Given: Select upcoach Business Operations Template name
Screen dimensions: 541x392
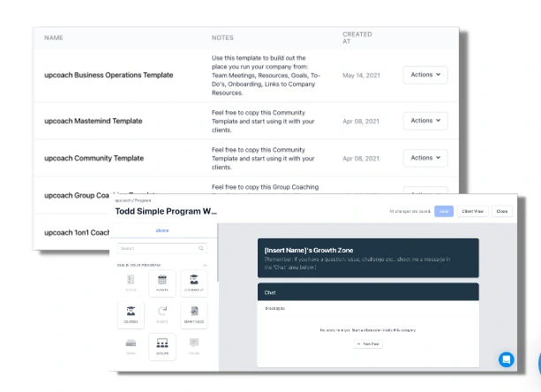Looking at the screenshot, I should pyautogui.click(x=109, y=75).
